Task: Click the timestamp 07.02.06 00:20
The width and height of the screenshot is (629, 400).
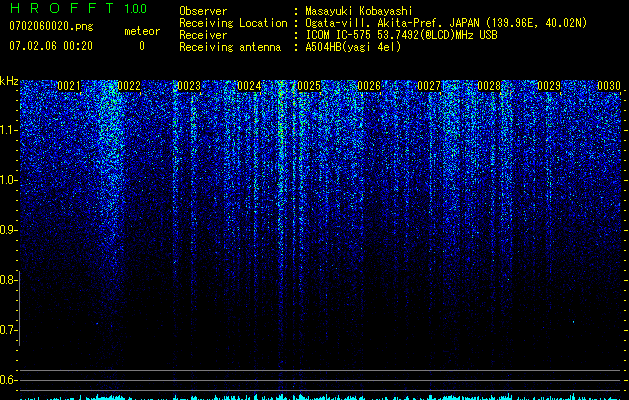Action: click(x=51, y=46)
